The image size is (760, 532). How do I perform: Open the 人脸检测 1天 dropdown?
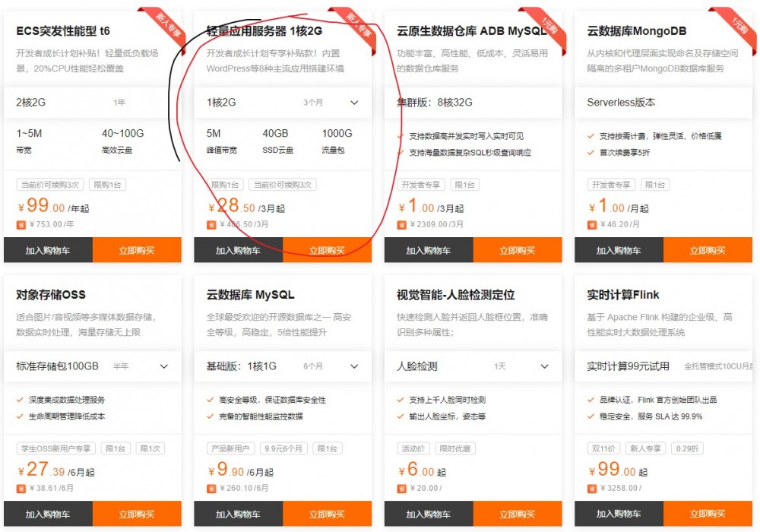pyautogui.click(x=544, y=366)
